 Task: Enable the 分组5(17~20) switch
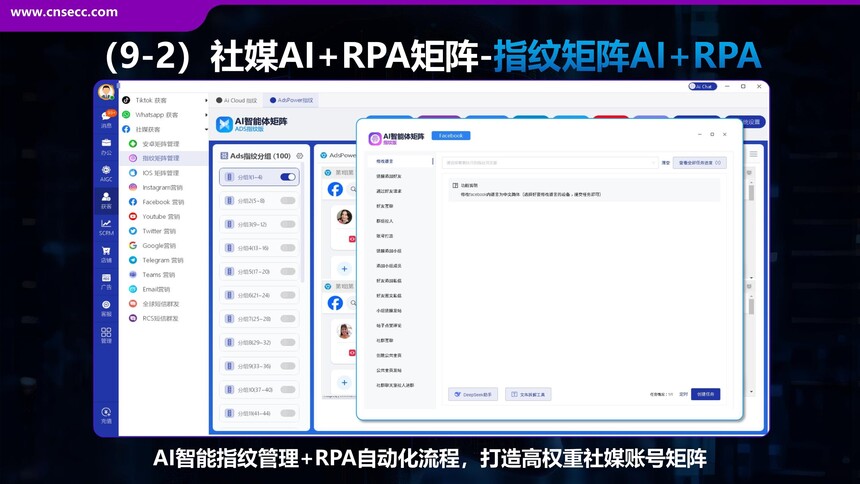[x=287, y=271]
